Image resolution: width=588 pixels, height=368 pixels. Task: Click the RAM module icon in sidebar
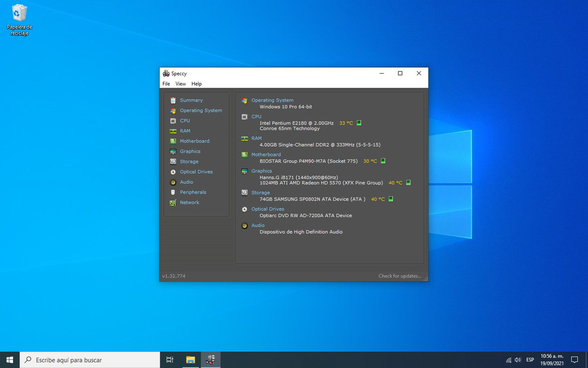pos(173,131)
